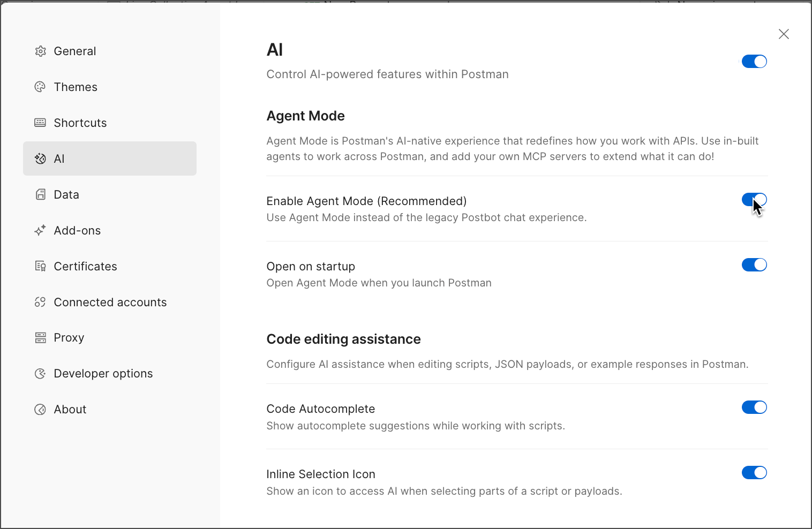Select the Themes palette icon
The image size is (812, 529).
[x=40, y=87]
